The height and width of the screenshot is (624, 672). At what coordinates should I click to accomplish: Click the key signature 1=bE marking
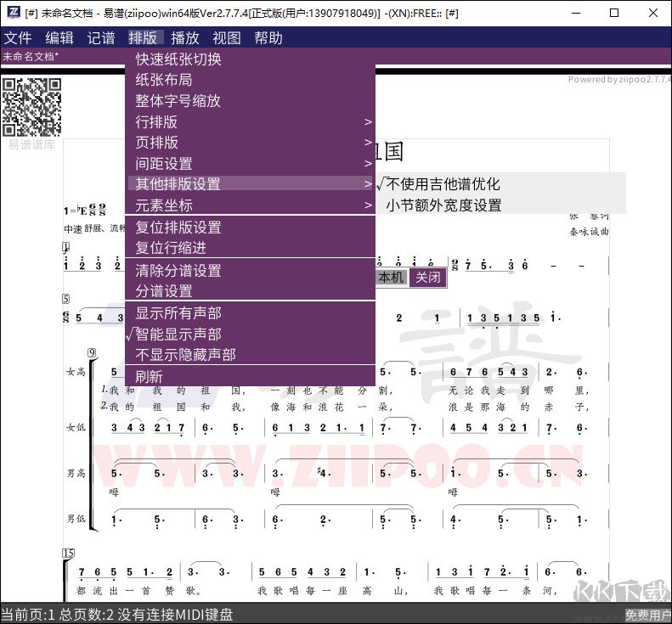[x=76, y=211]
